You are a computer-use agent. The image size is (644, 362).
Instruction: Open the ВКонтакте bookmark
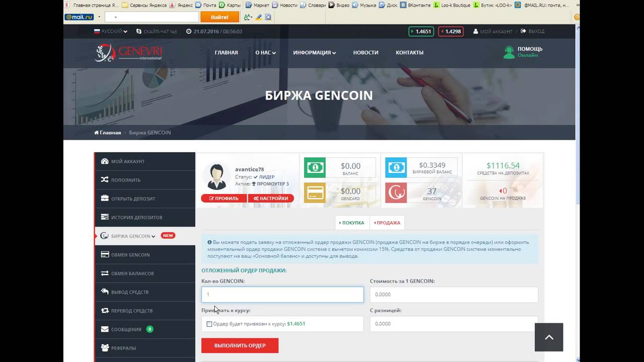415,5
